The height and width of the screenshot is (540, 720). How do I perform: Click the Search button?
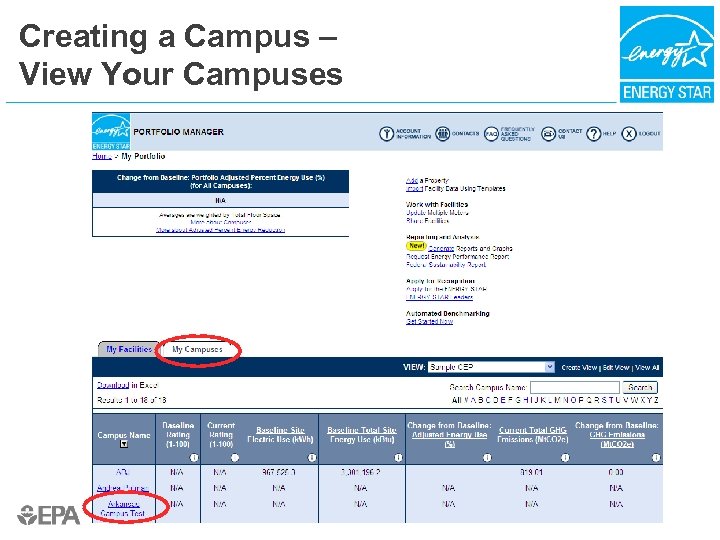[x=640, y=387]
